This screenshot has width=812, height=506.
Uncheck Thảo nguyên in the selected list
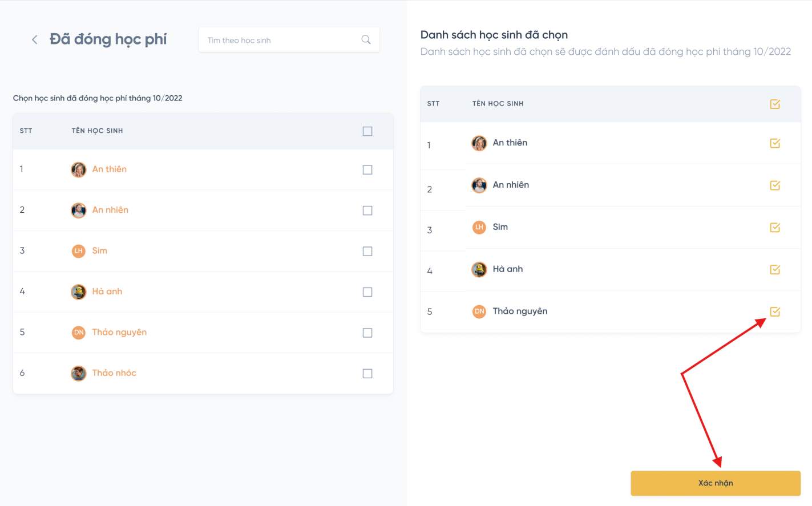[775, 311]
